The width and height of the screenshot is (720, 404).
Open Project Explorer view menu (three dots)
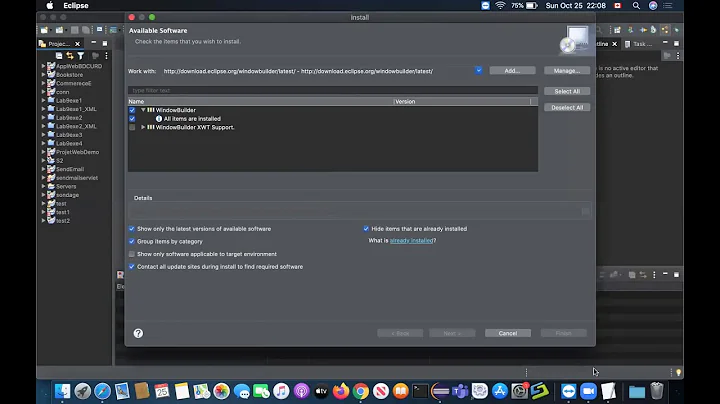107,56
